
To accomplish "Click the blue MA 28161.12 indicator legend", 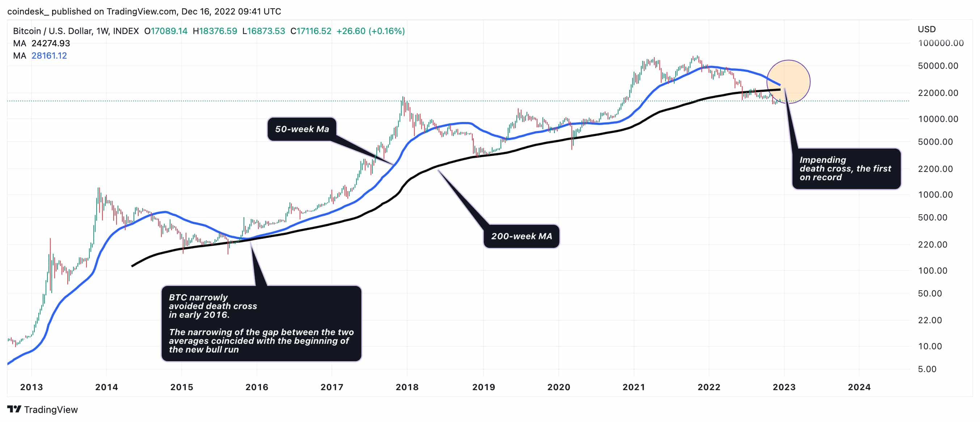I will (40, 56).
